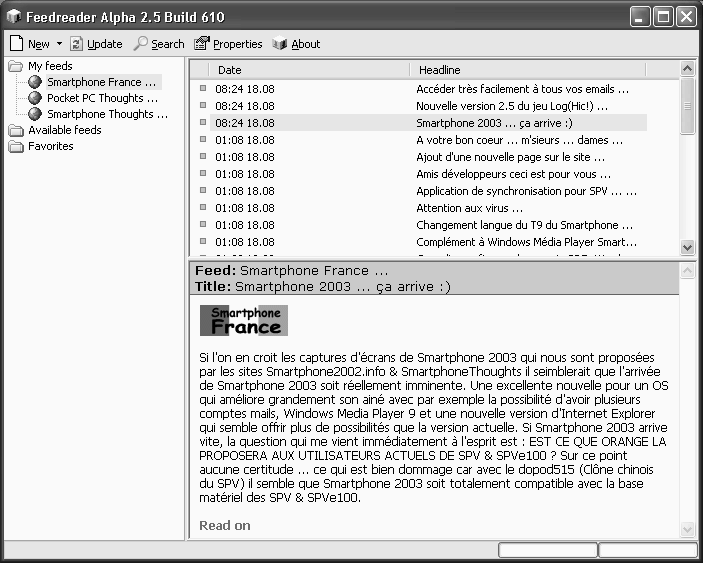Click the article pane scroll down arrow
The image size is (703, 563).
687,529
